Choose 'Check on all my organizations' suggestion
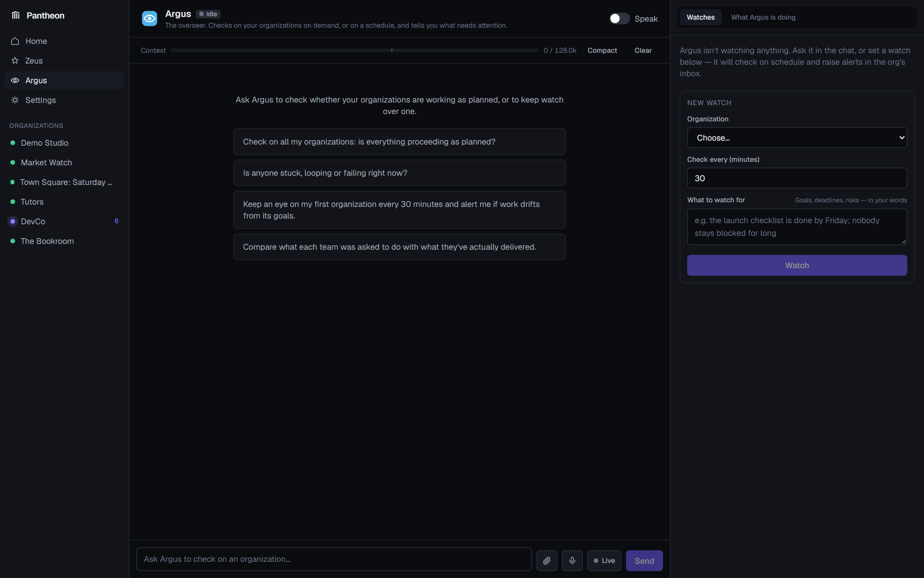Viewport: 924px width, 578px height. pyautogui.click(x=399, y=142)
